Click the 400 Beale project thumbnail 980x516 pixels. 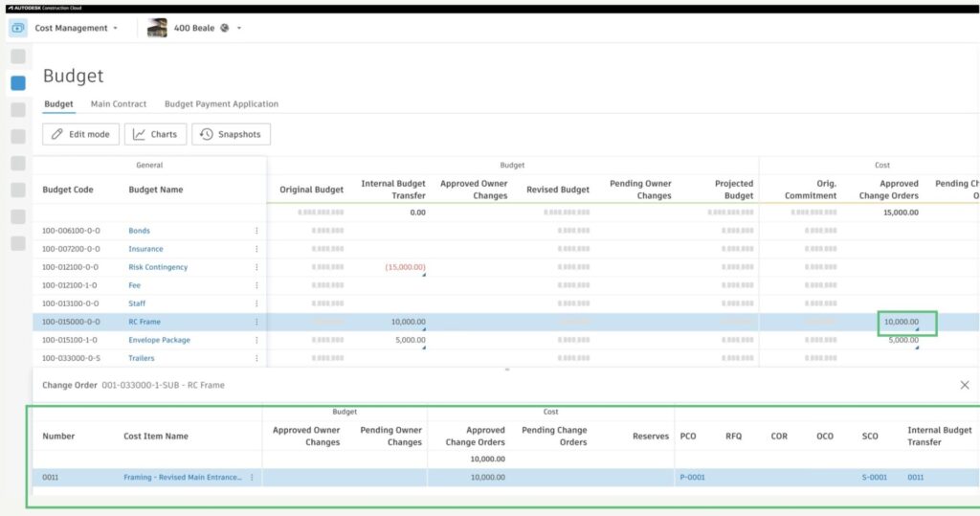pos(157,28)
